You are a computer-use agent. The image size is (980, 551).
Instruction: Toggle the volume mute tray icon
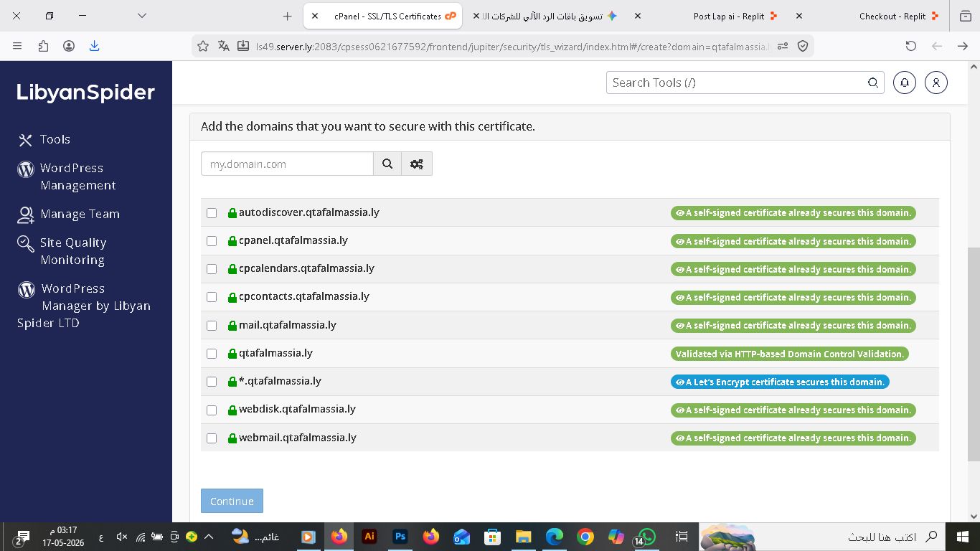pos(121,537)
